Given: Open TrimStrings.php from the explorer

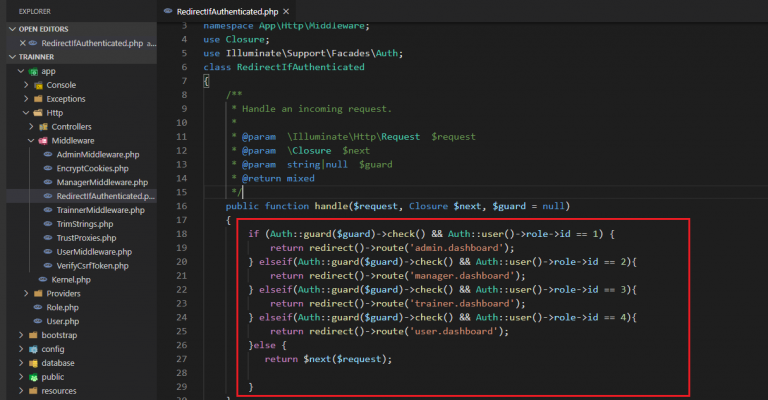Looking at the screenshot, I should (x=85, y=224).
